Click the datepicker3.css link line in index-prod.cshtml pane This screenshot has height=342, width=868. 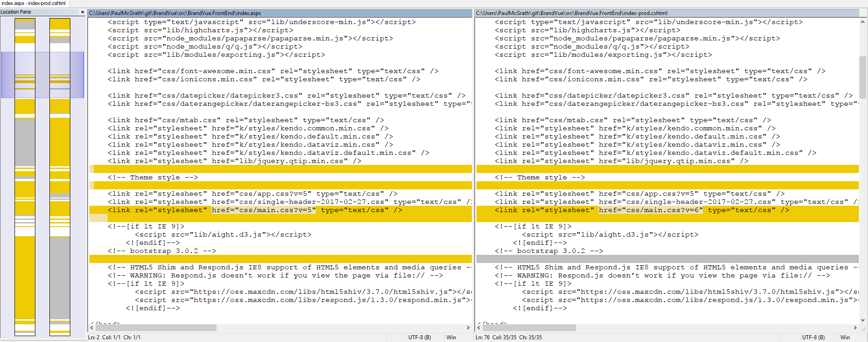(674, 95)
